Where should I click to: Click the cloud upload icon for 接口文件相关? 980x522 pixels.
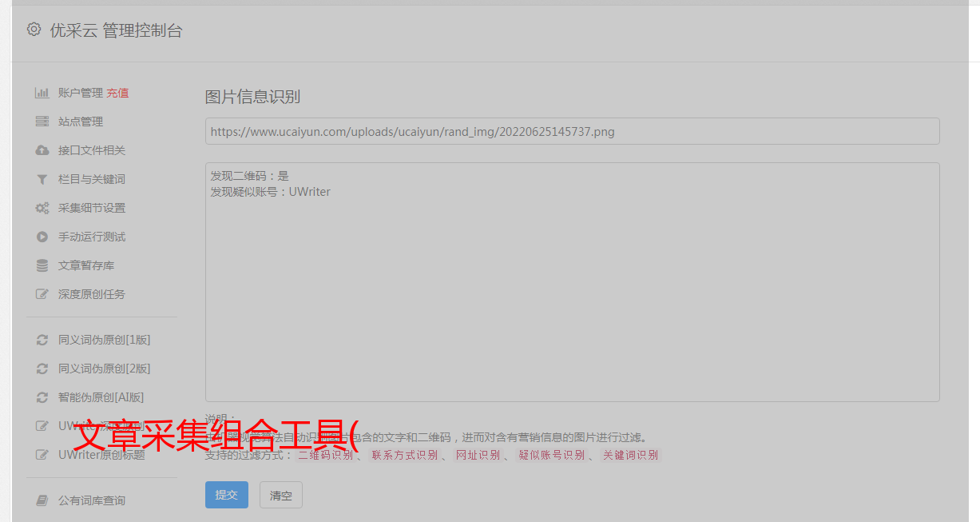click(42, 150)
